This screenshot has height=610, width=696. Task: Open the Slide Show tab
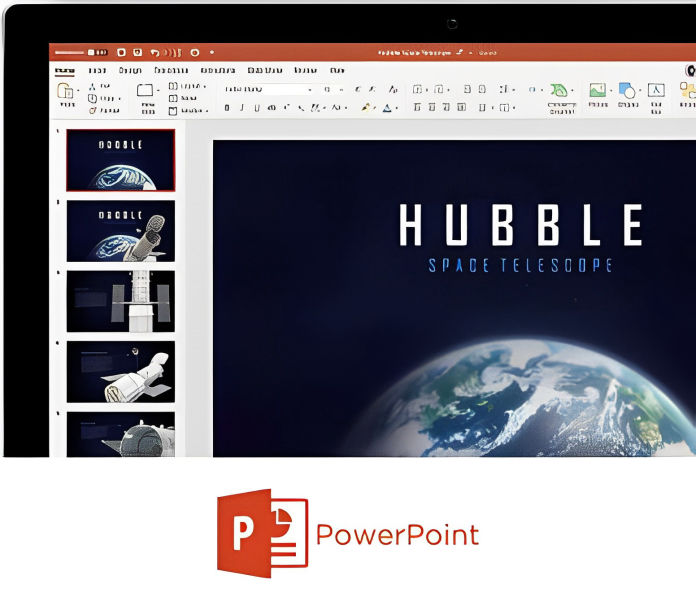265,70
